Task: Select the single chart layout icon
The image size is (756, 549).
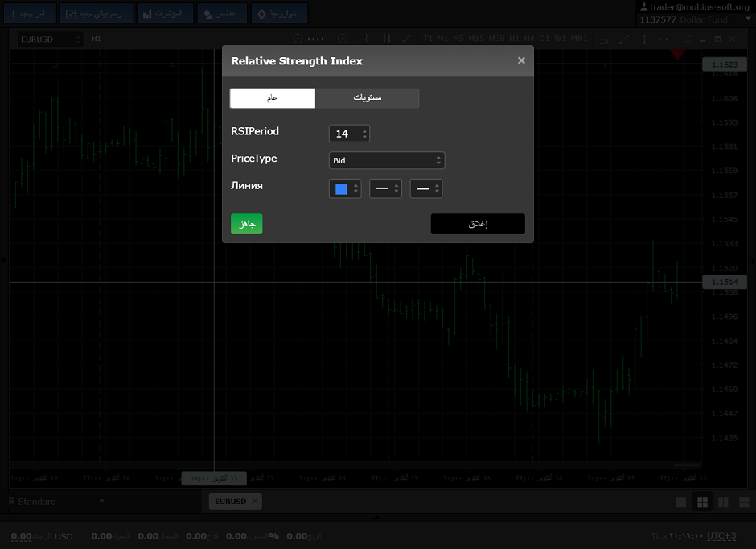Action: click(681, 502)
